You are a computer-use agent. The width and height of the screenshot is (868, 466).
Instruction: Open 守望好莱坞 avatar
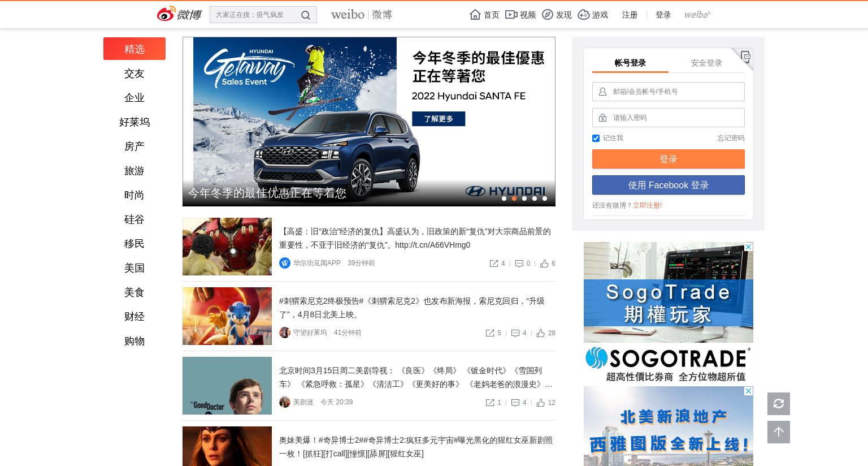pos(285,333)
